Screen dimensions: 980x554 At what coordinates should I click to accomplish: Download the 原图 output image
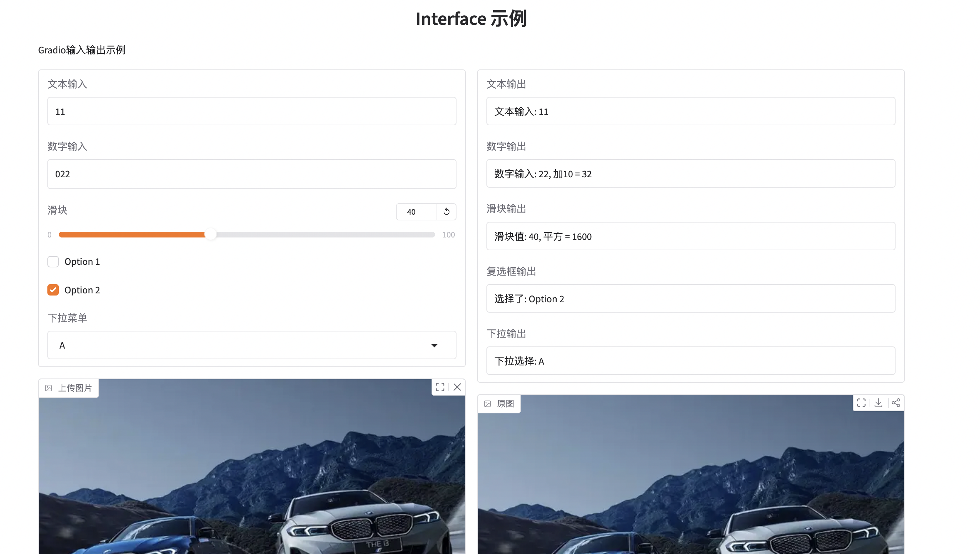(878, 403)
